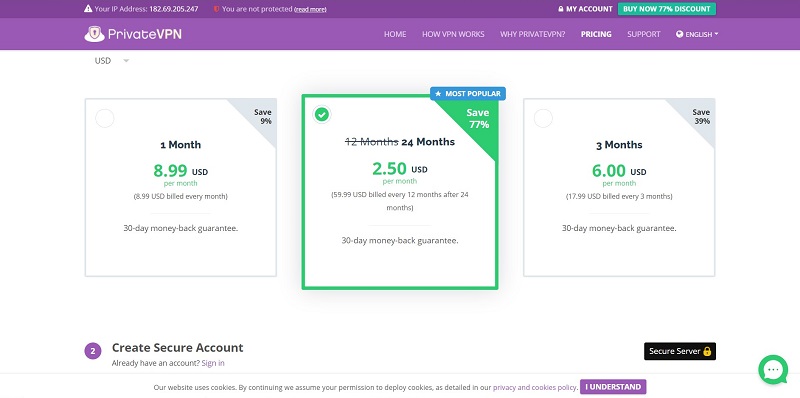The width and height of the screenshot is (800, 398).
Task: Click Buy Now 77% Discount button
Action: click(x=666, y=9)
